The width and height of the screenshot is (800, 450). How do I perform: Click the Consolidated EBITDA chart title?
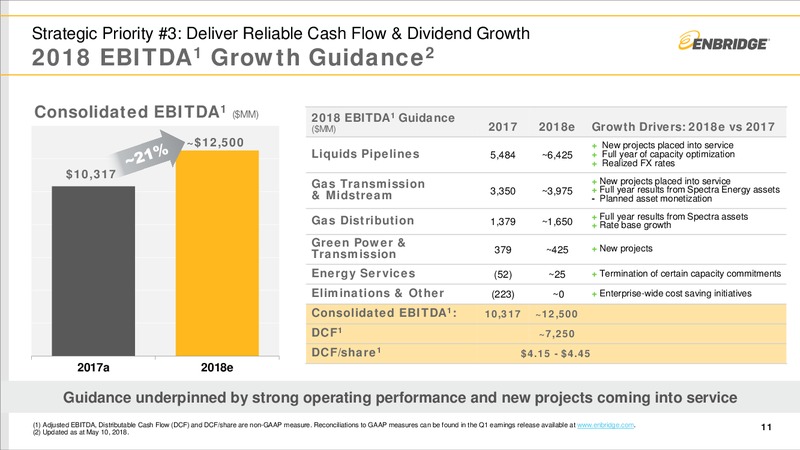[x=146, y=112]
